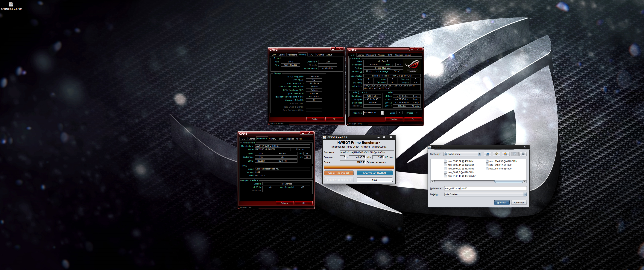This screenshot has height=270, width=644.
Task: Select file neu_5986,82 @ 4626Mhz
Action: tap(459, 161)
